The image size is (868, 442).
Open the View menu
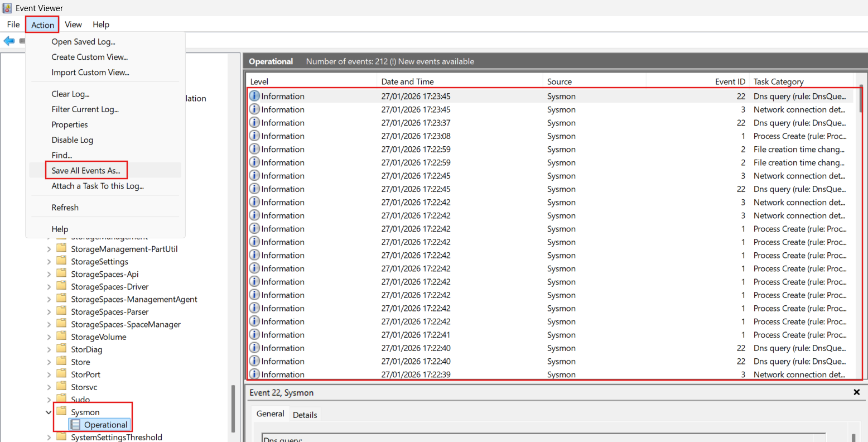(x=73, y=25)
